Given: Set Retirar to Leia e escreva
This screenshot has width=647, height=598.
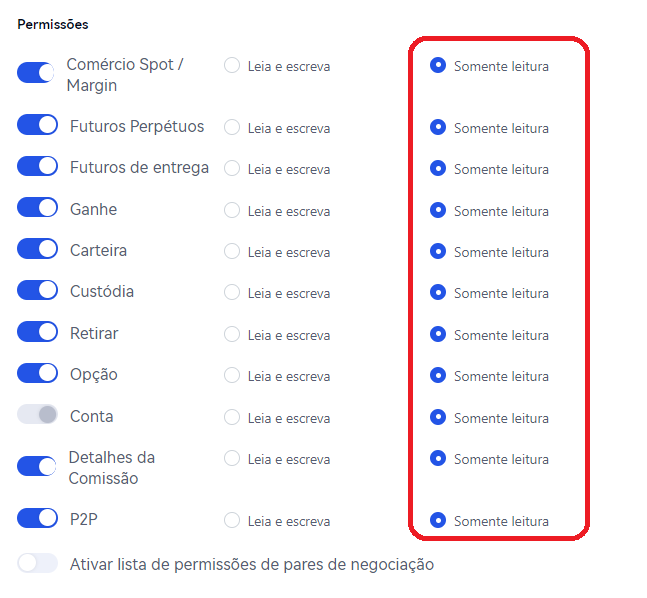Looking at the screenshot, I should pyautogui.click(x=232, y=335).
